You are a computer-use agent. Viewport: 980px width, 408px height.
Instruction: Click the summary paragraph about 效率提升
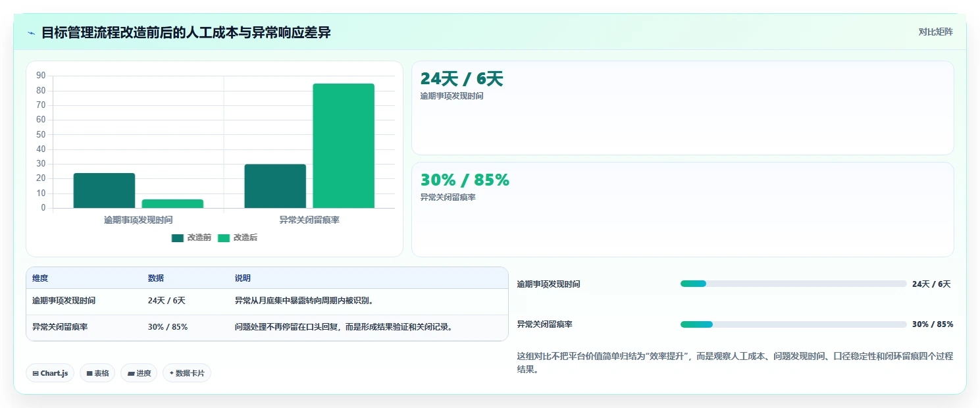pos(735,363)
